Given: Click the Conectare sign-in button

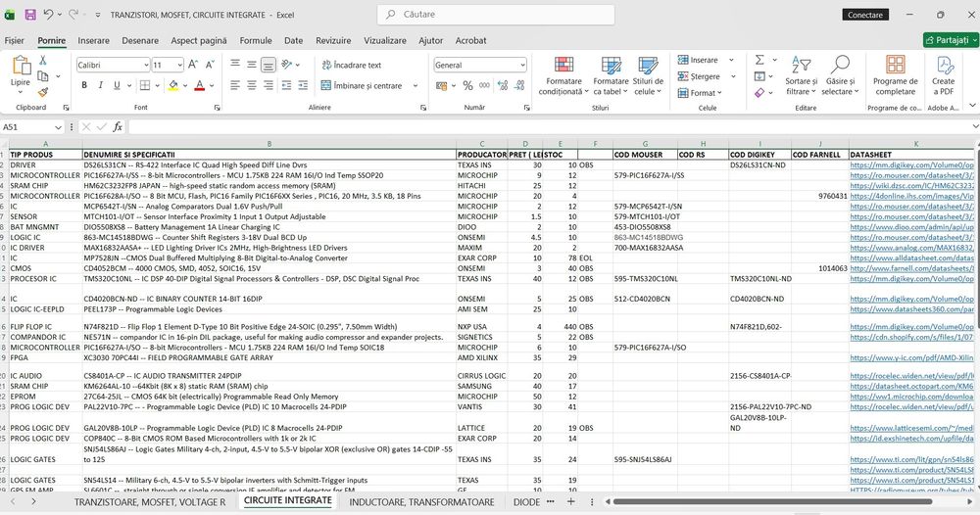Looking at the screenshot, I should click(x=865, y=15).
